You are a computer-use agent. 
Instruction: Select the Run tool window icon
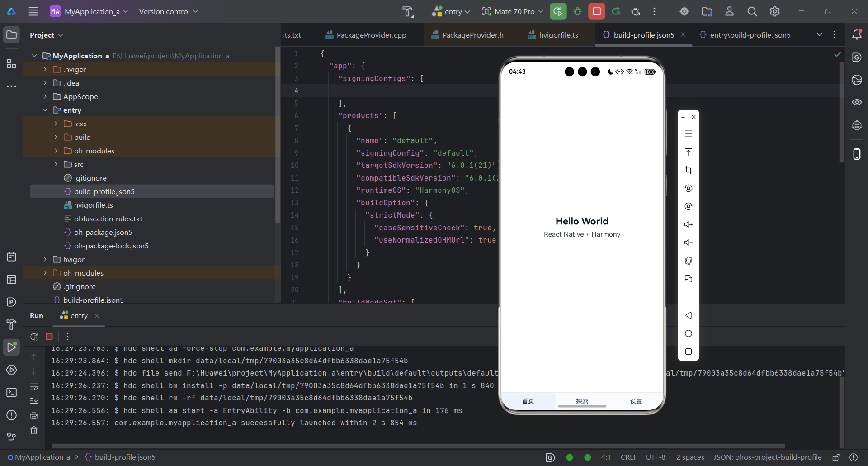[x=11, y=347]
